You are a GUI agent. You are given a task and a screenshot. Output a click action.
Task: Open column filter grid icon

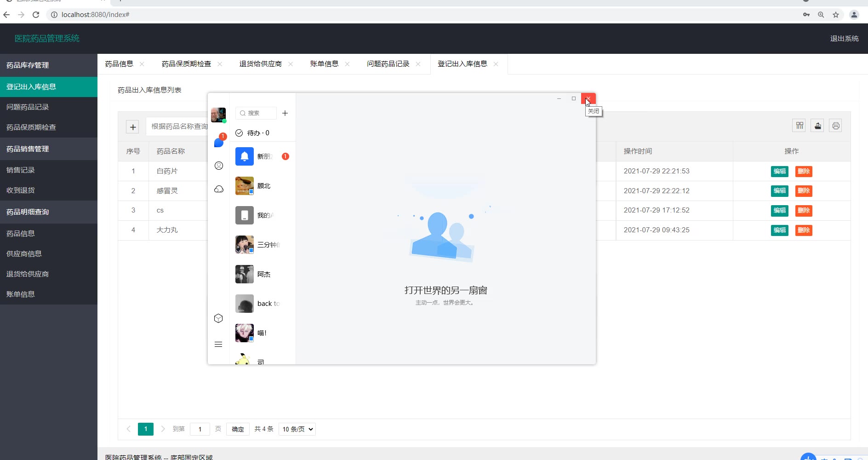(x=800, y=126)
